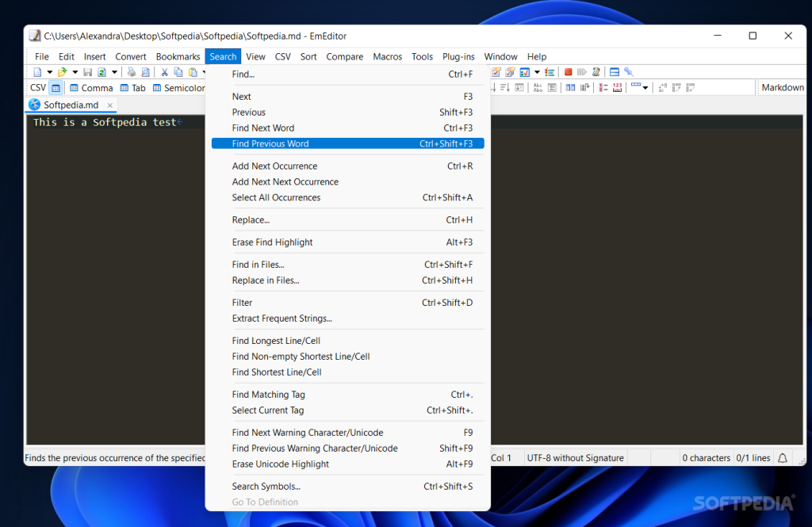The height and width of the screenshot is (527, 812).
Task: Open the Convert menu
Action: coord(131,56)
